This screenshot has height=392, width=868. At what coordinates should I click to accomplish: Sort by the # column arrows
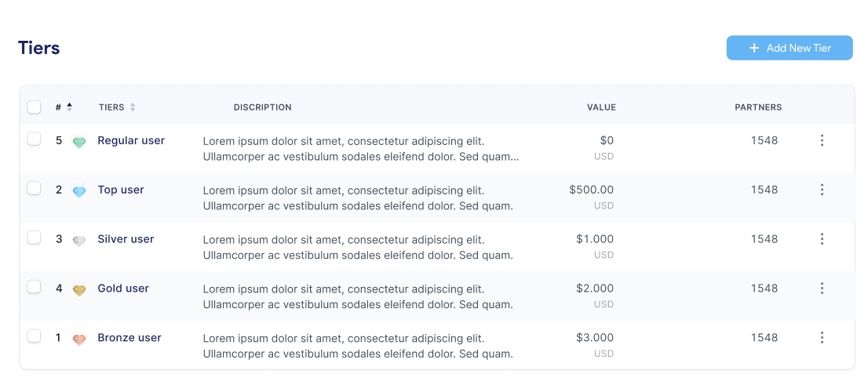pyautogui.click(x=69, y=107)
